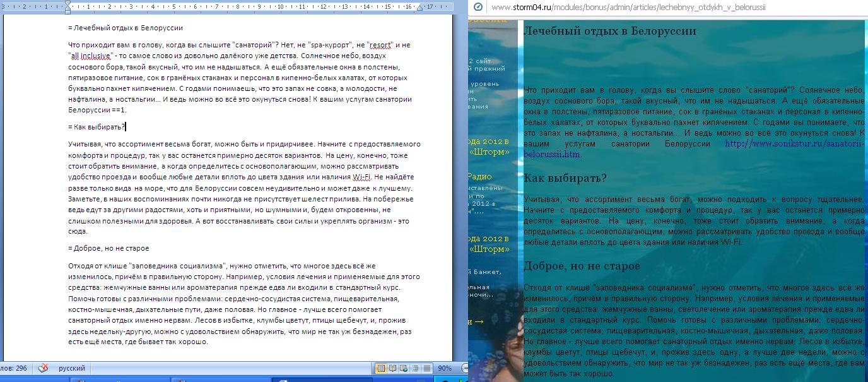
Task: Switch Word to Web Layout view
Action: click(x=404, y=368)
